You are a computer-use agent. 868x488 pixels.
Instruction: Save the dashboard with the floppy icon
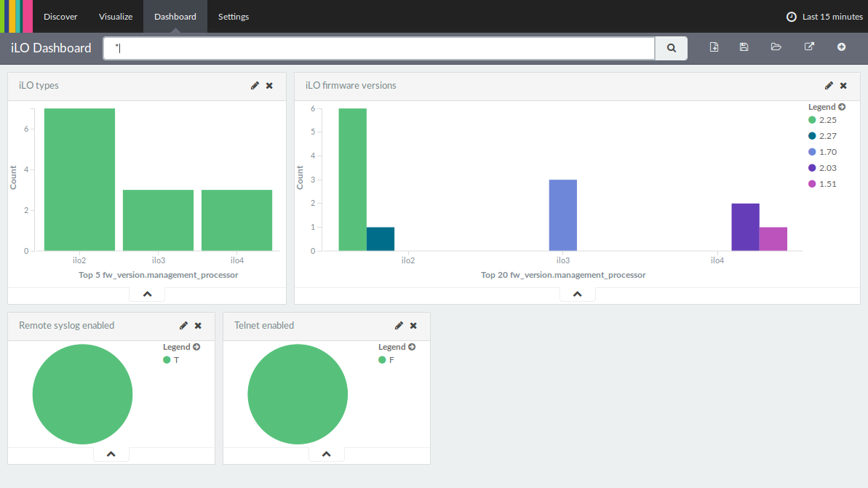744,47
